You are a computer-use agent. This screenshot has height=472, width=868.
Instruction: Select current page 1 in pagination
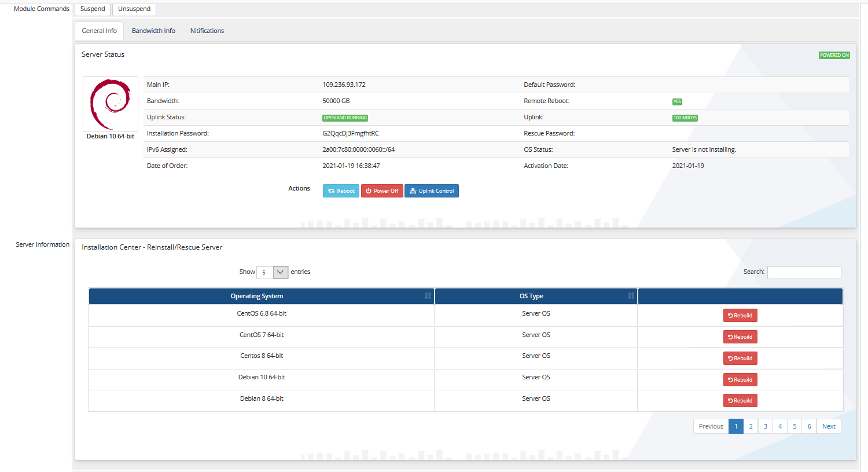pos(736,426)
